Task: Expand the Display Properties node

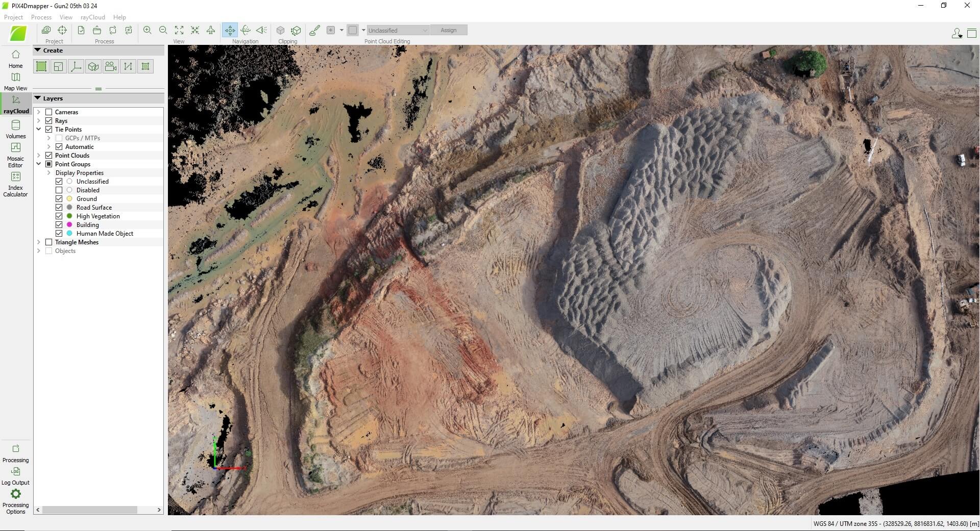Action: pyautogui.click(x=49, y=172)
